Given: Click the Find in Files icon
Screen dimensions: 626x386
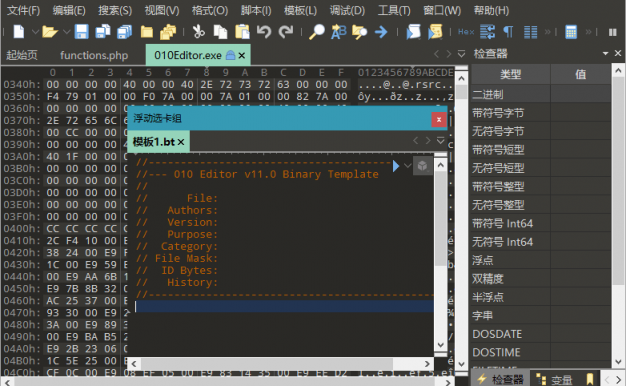Looking at the screenshot, I should [359, 32].
